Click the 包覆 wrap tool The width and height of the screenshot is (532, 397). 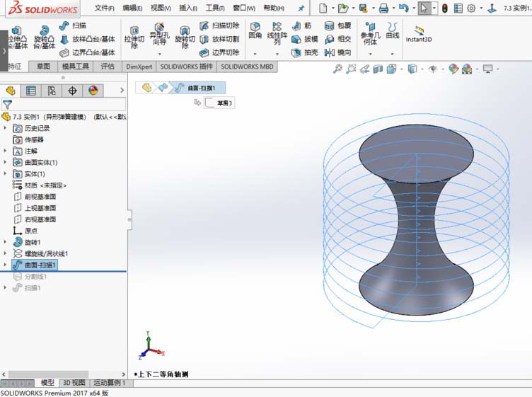pos(338,25)
